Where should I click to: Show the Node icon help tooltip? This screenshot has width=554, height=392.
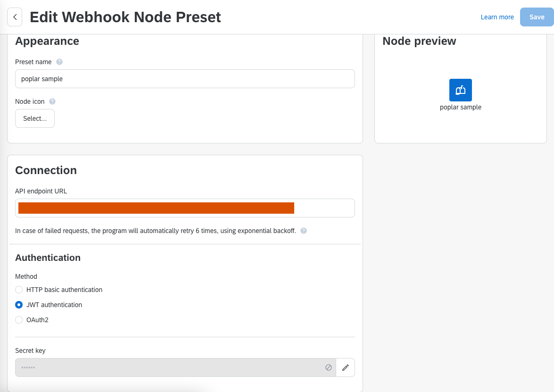pyautogui.click(x=52, y=101)
